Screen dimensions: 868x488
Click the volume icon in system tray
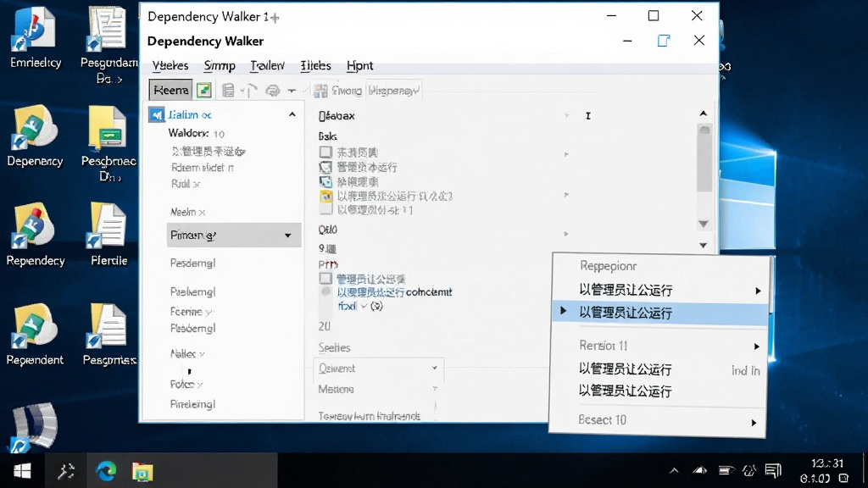[749, 471]
